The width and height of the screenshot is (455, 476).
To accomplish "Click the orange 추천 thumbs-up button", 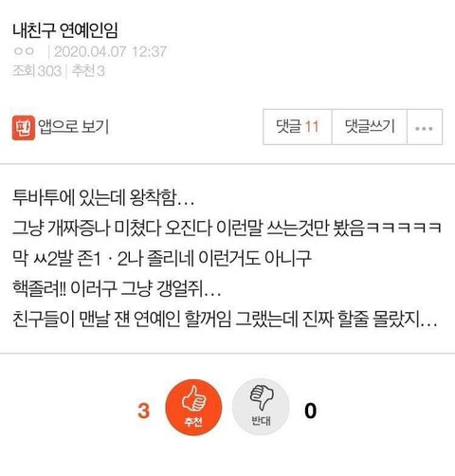I will (193, 407).
